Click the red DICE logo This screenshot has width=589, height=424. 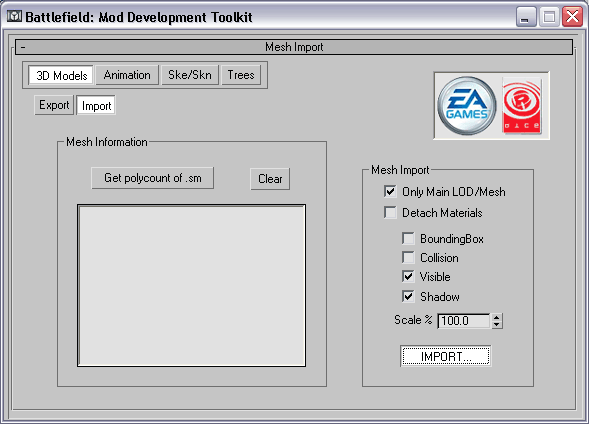pos(522,106)
